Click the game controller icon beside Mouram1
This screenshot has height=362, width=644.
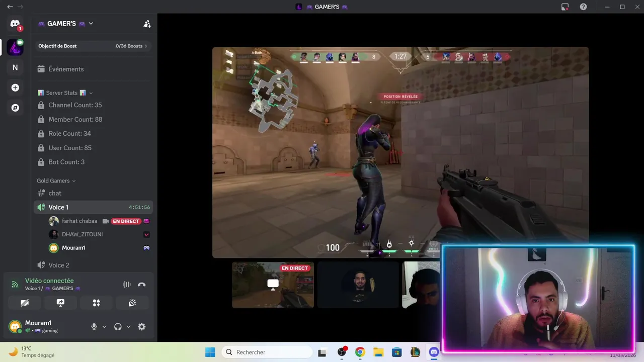click(146, 248)
